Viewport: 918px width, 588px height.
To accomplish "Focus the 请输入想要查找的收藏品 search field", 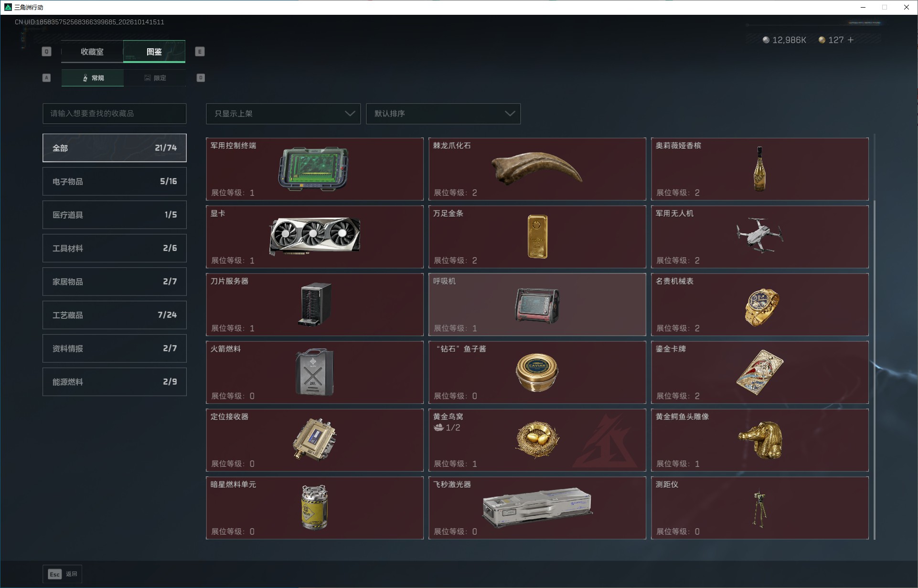I will [115, 114].
